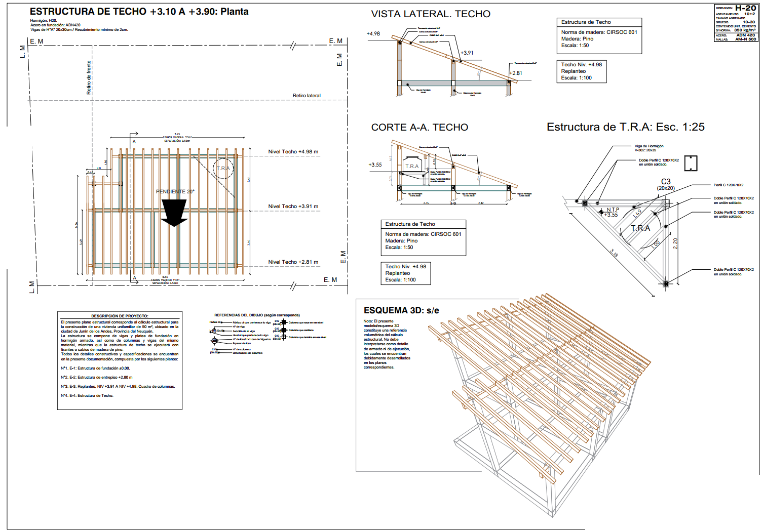The width and height of the screenshot is (763, 532).
Task: Select the "CORTE A-A. TECHO" heading
Action: pos(419,128)
